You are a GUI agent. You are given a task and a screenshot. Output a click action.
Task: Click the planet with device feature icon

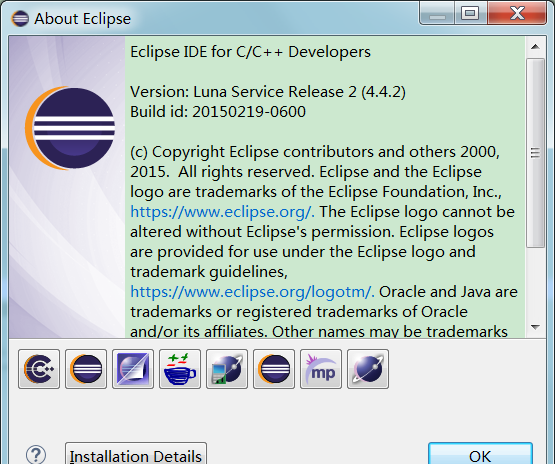(x=227, y=369)
